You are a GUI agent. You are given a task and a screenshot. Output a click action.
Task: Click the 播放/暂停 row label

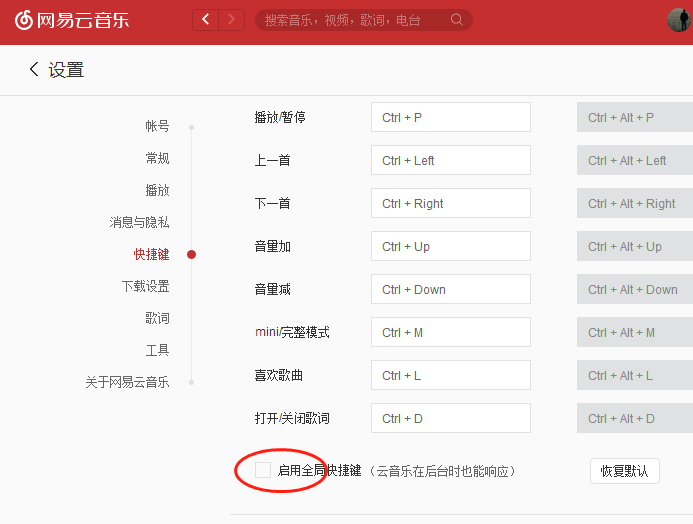[x=280, y=117]
